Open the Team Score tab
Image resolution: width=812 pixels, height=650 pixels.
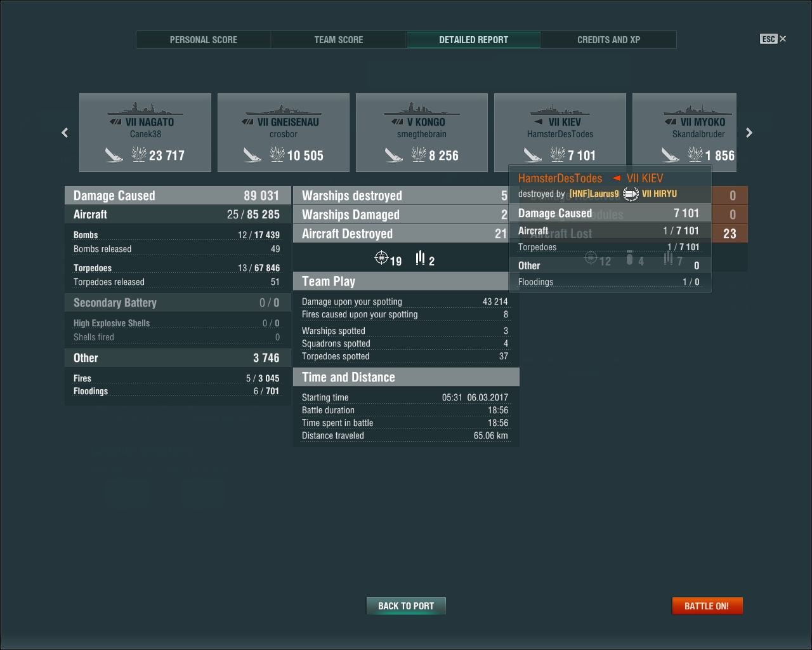339,39
